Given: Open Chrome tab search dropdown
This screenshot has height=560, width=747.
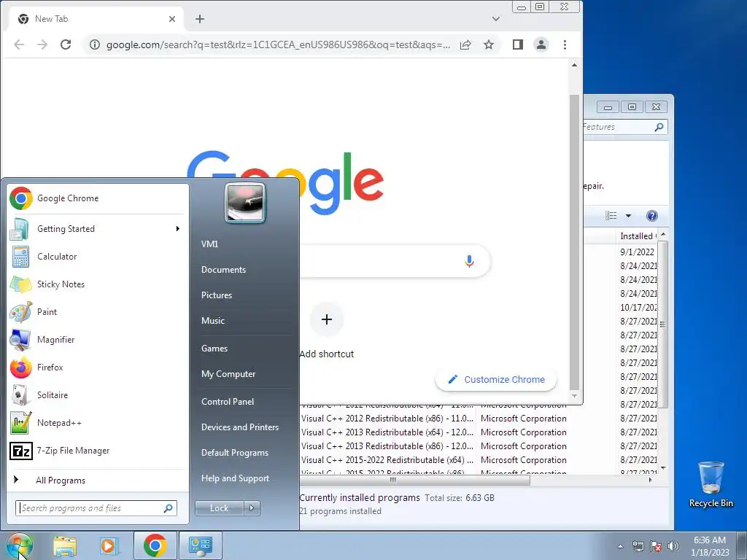Looking at the screenshot, I should pos(496,19).
